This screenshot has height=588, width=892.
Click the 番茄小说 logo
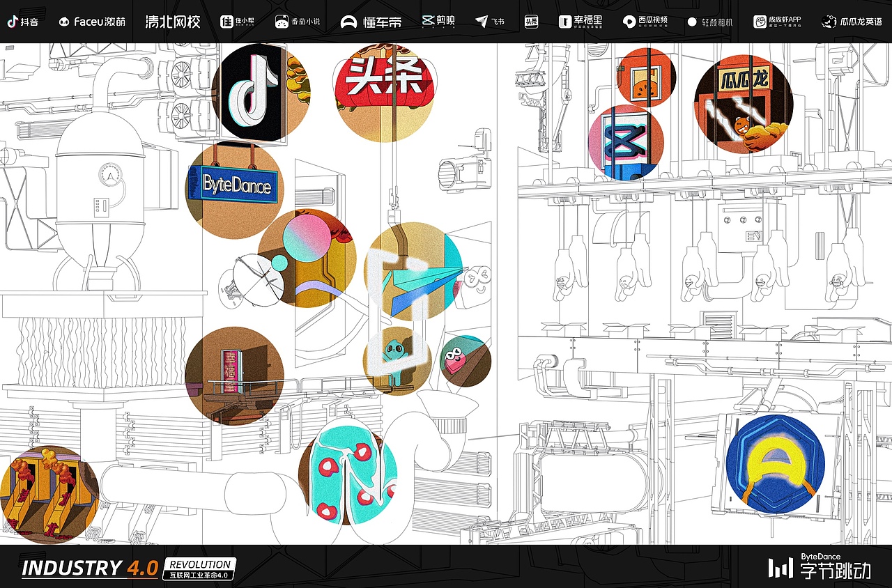click(298, 22)
